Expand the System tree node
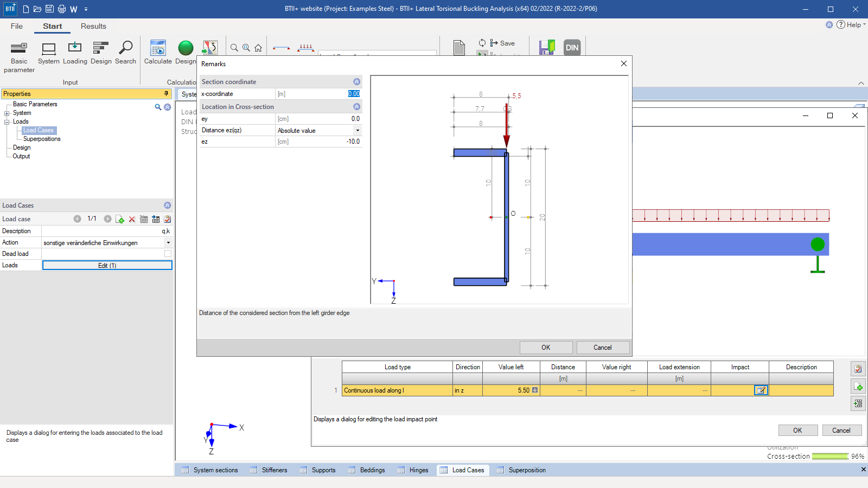Viewport: 868px width, 488px height. 7,113
